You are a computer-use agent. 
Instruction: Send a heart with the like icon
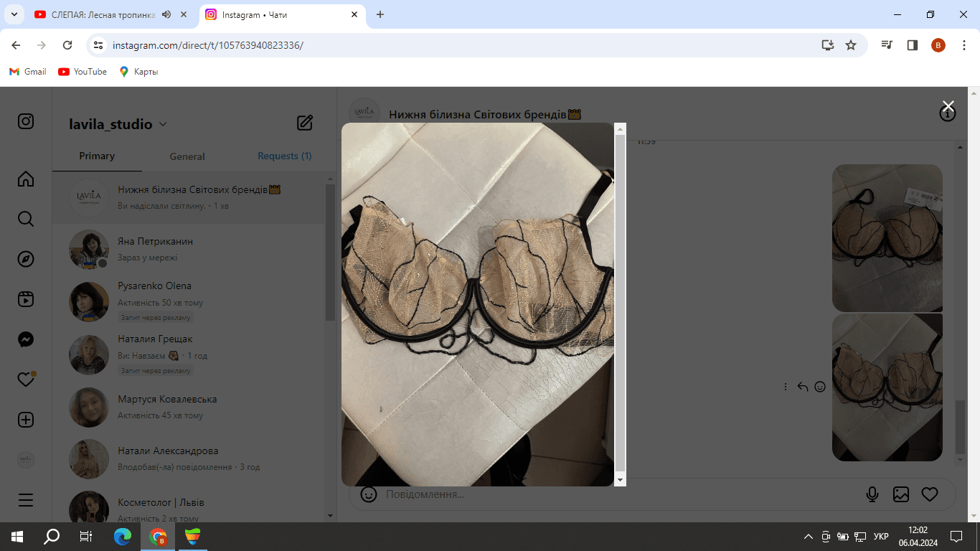[x=930, y=494]
